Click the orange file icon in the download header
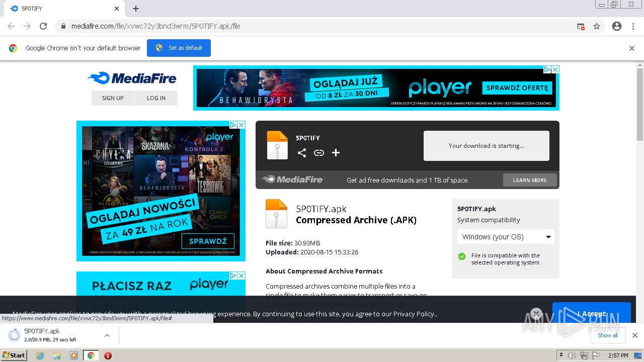Screen dimensions: 644x362 277,145
